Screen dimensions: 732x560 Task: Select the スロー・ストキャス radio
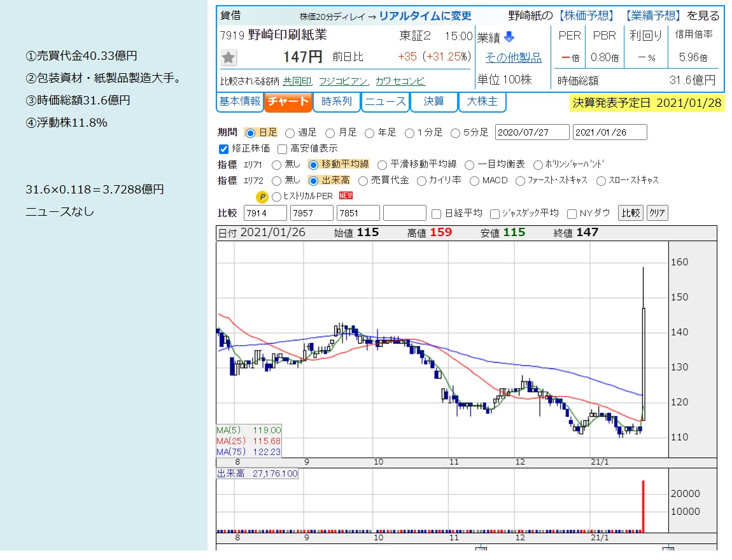(602, 181)
